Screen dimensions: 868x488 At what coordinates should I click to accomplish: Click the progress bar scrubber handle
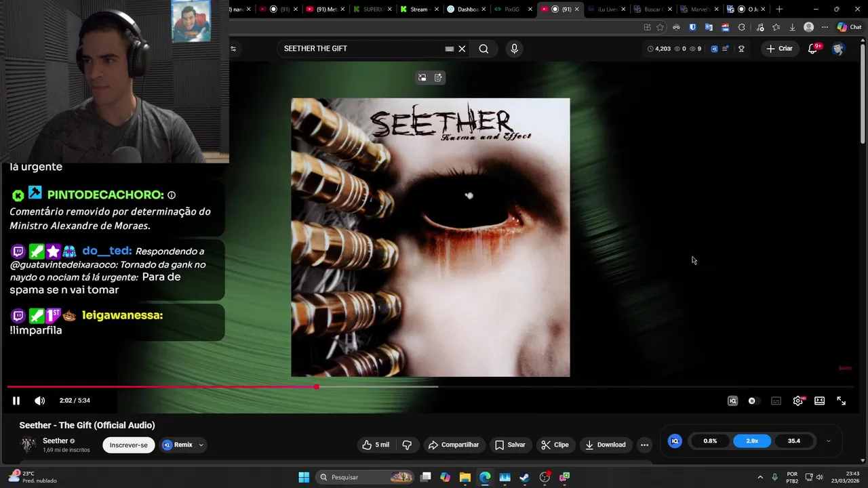pos(317,387)
